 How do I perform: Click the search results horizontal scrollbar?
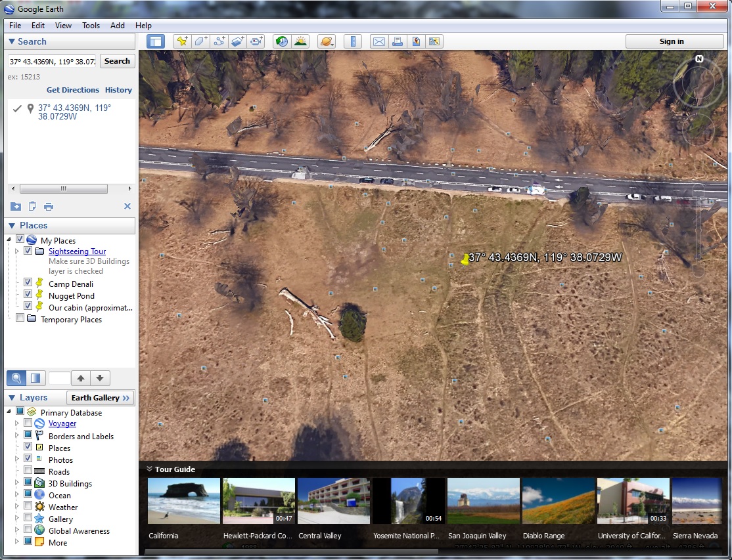coord(64,189)
